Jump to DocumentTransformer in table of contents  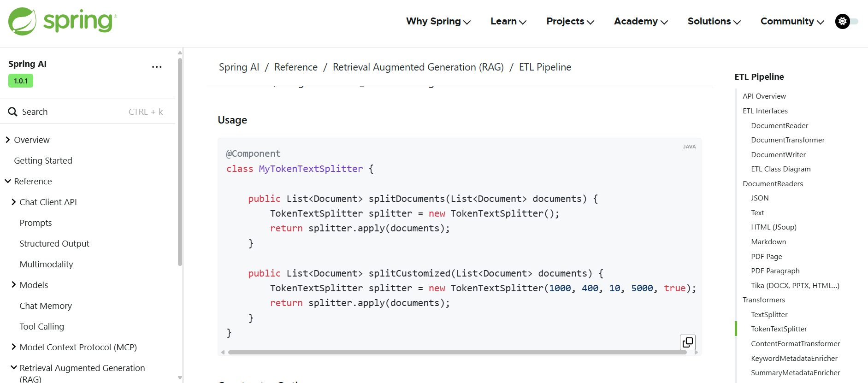(788, 140)
